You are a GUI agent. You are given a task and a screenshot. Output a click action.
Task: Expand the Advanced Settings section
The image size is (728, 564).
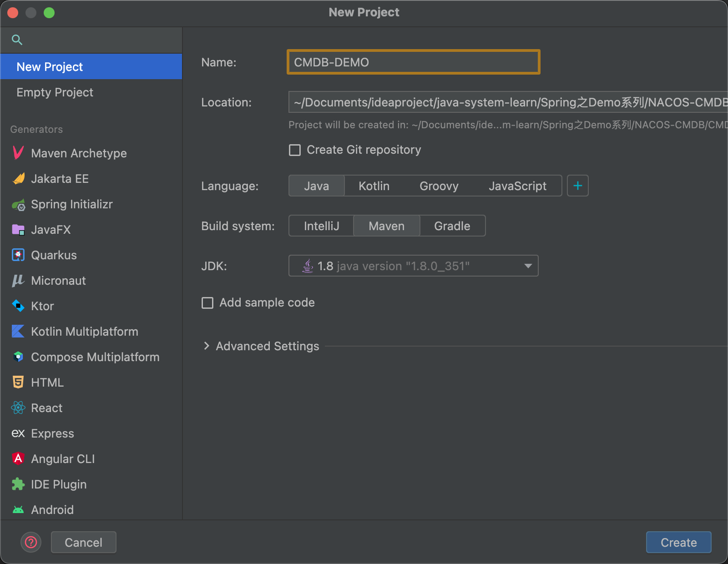(x=207, y=346)
